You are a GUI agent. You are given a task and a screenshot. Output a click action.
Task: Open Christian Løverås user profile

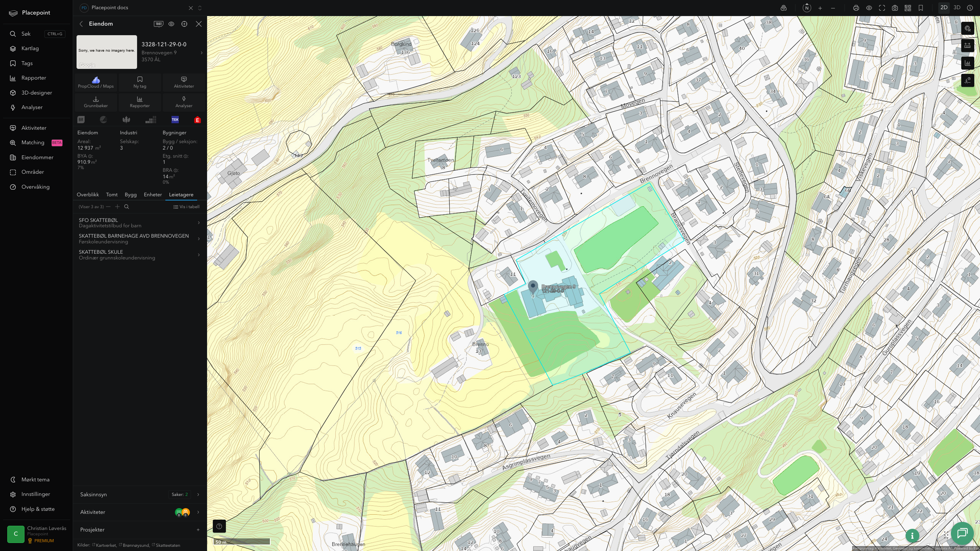[x=36, y=534]
